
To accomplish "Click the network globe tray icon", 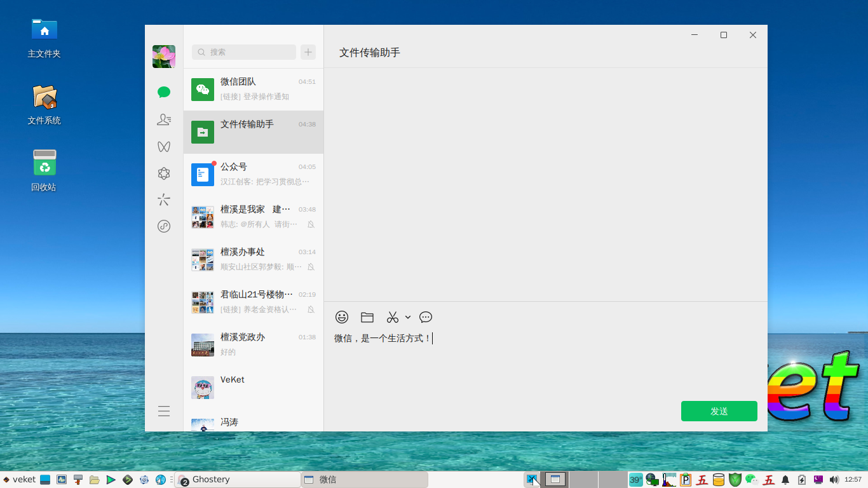I will 652,480.
